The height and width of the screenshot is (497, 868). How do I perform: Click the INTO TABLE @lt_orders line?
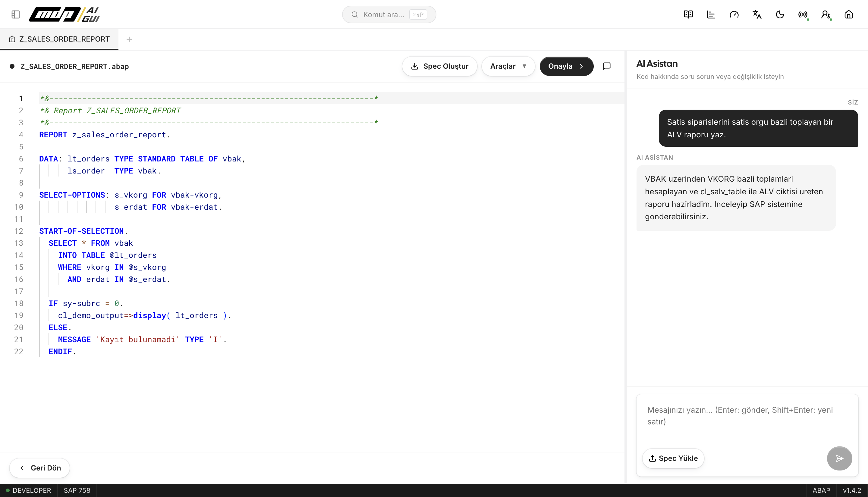click(x=107, y=255)
